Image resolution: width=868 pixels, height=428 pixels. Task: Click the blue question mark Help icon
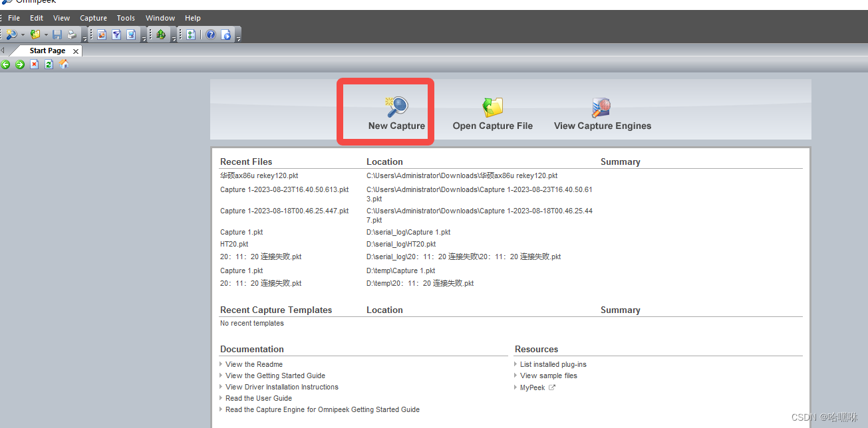click(211, 35)
